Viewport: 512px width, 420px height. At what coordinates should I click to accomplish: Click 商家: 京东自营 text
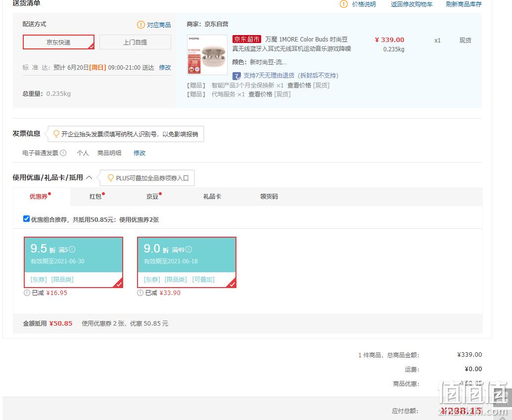pyautogui.click(x=208, y=24)
